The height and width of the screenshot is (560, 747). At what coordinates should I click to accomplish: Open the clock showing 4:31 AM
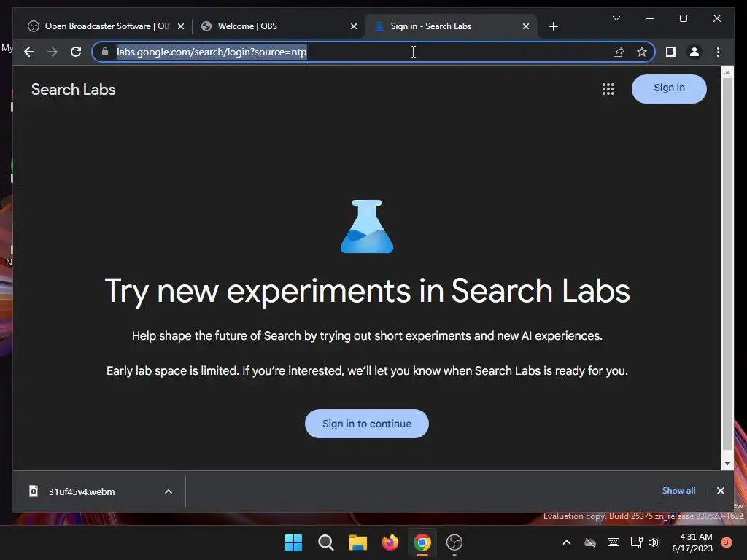[x=692, y=542]
